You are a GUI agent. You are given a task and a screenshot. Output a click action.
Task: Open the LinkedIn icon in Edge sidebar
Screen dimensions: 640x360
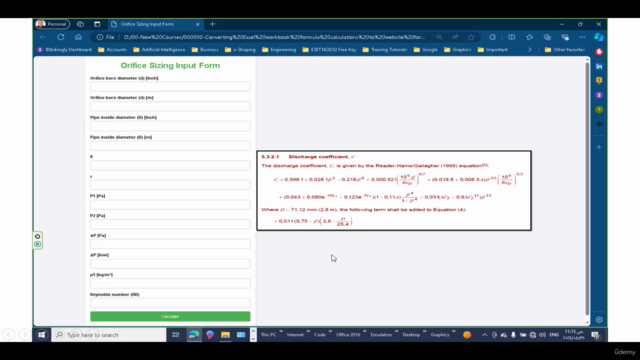tap(599, 66)
